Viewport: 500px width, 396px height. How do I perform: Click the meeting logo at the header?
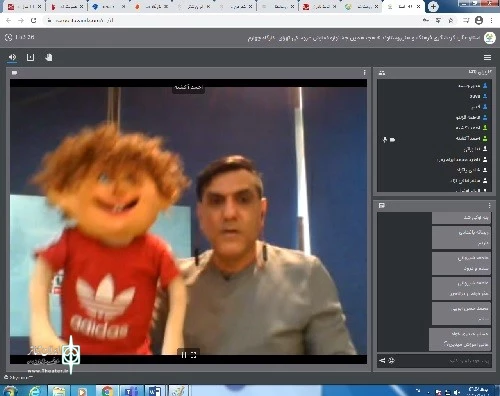point(490,38)
